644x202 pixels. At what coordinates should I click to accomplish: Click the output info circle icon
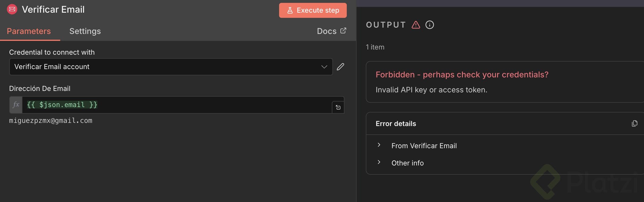tap(429, 25)
